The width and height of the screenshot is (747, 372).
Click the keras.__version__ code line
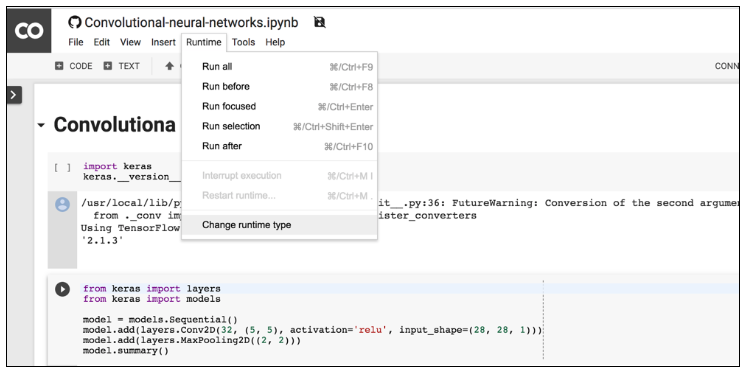click(x=132, y=177)
